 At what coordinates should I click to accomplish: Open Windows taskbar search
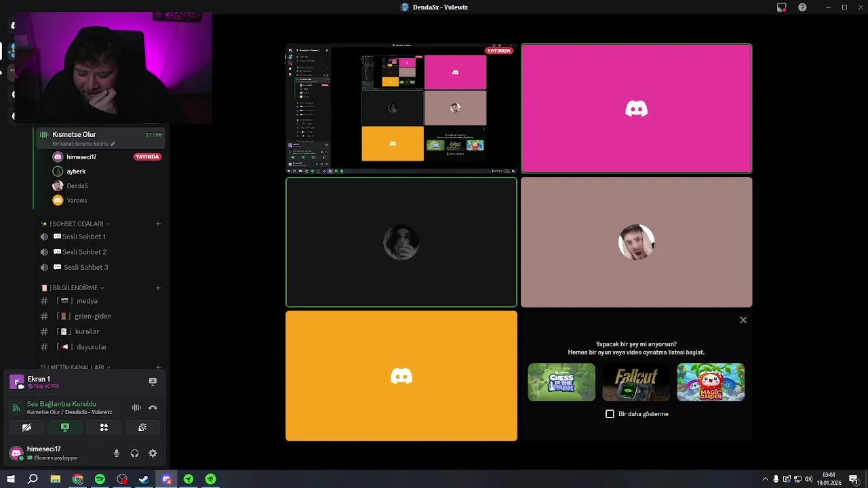pyautogui.click(x=33, y=479)
